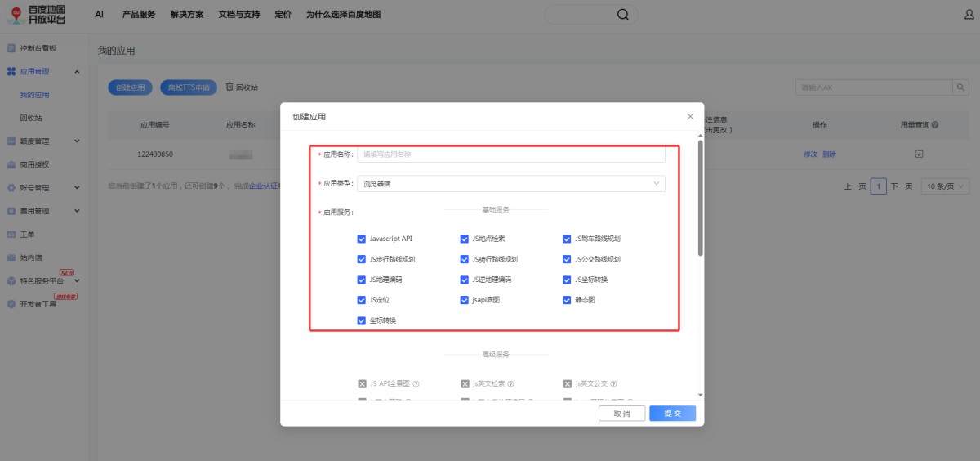Open the 工单 sidebar item
980x461 pixels.
(x=26, y=235)
